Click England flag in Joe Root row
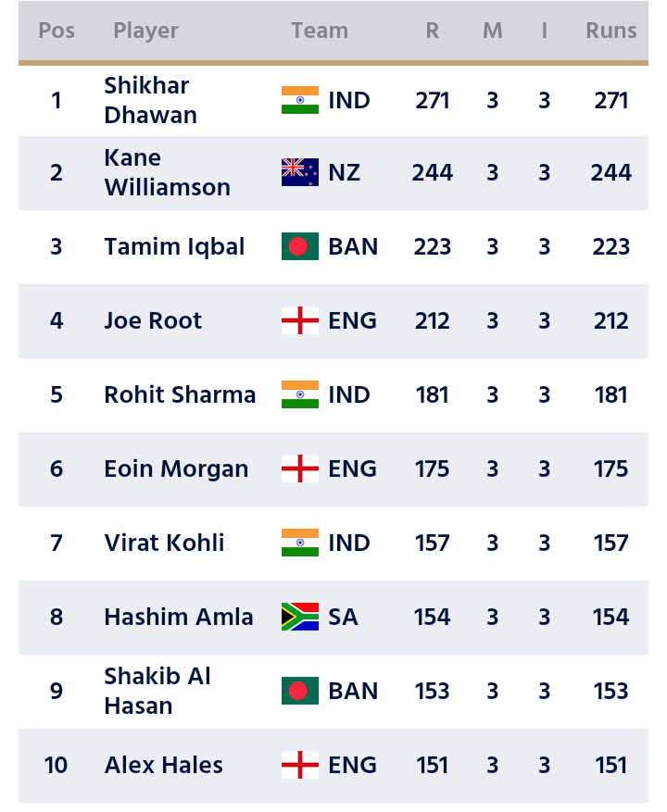 299,320
